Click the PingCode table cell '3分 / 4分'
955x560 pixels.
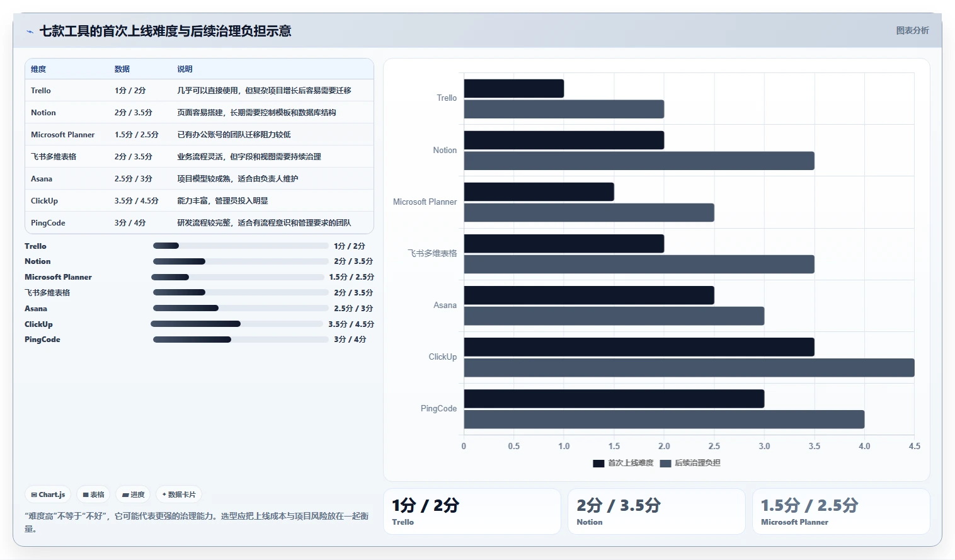(130, 223)
